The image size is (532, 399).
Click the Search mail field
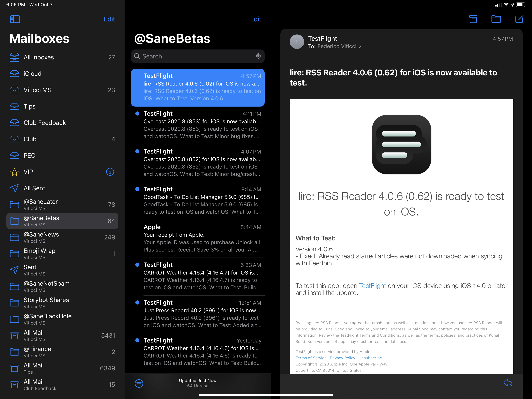click(x=198, y=56)
